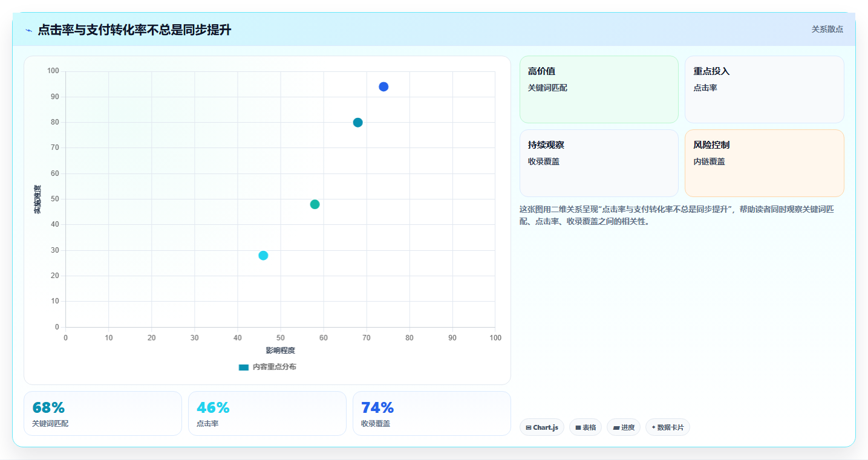Open the 高价值 关键词匹配 card

(x=599, y=89)
